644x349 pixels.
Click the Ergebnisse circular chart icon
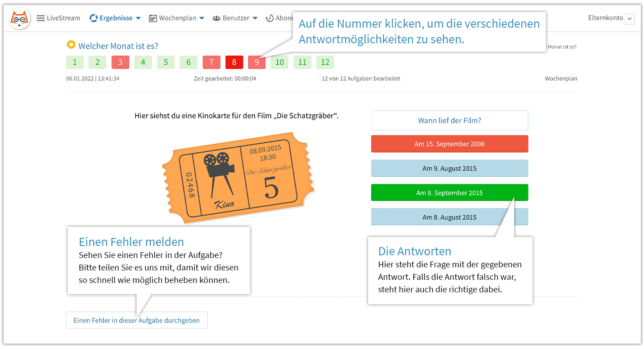[94, 18]
